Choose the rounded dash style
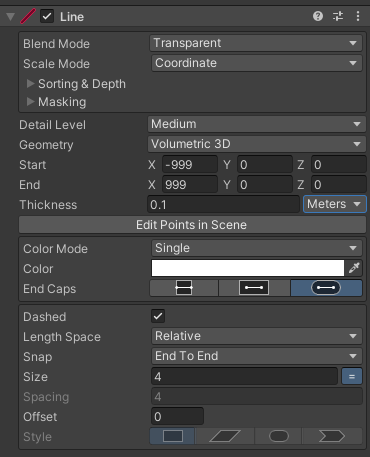The height and width of the screenshot is (457, 370). pyautogui.click(x=279, y=436)
